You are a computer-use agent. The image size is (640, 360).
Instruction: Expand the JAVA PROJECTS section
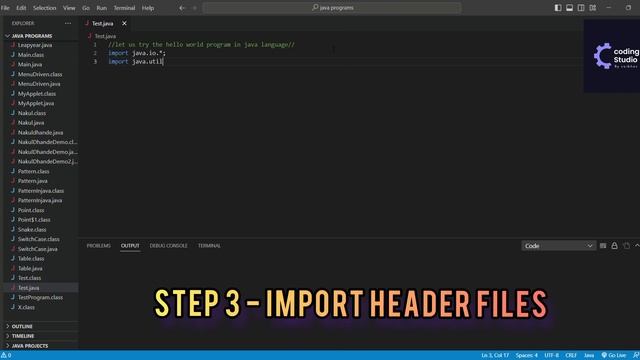pyautogui.click(x=30, y=346)
